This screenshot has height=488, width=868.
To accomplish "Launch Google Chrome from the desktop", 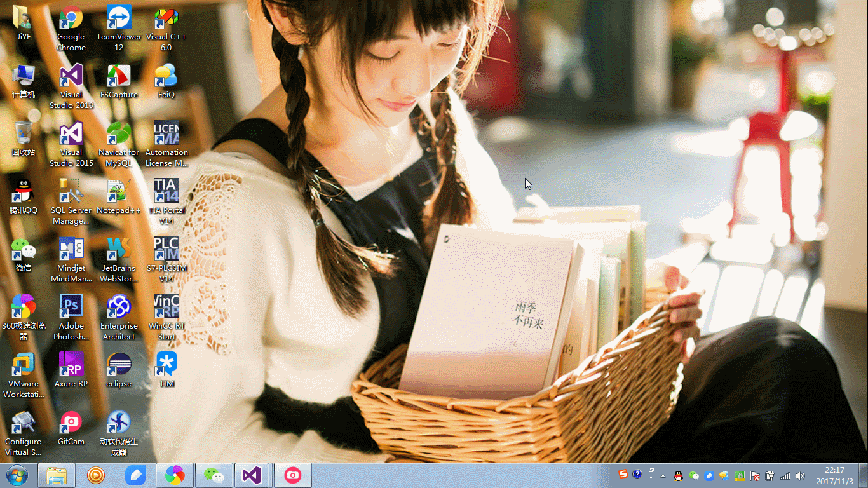I will tap(71, 29).
